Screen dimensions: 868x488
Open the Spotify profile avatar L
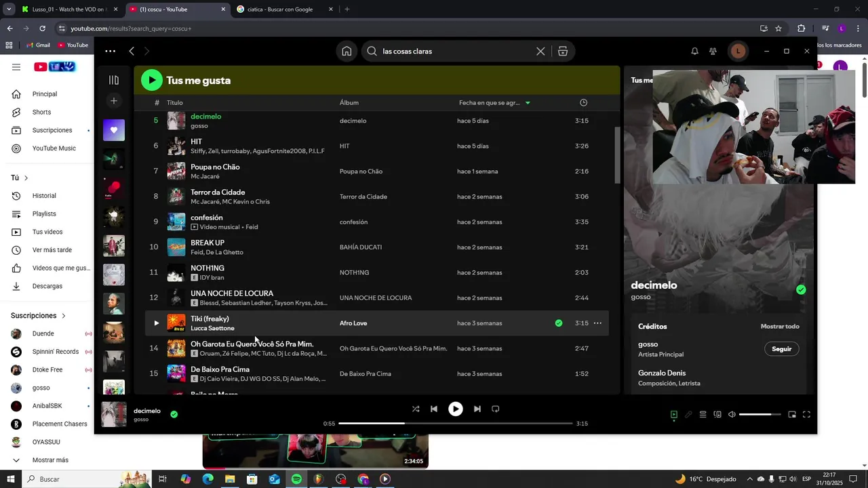point(738,52)
